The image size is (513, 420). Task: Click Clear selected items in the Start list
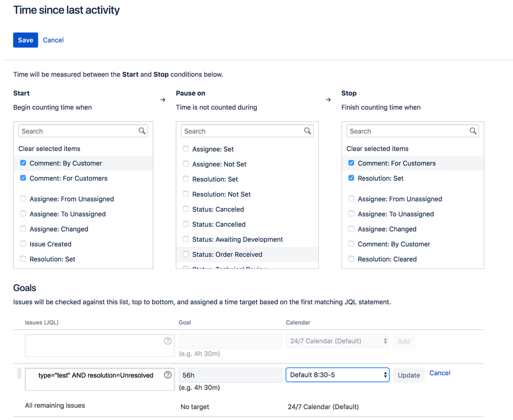tap(49, 148)
